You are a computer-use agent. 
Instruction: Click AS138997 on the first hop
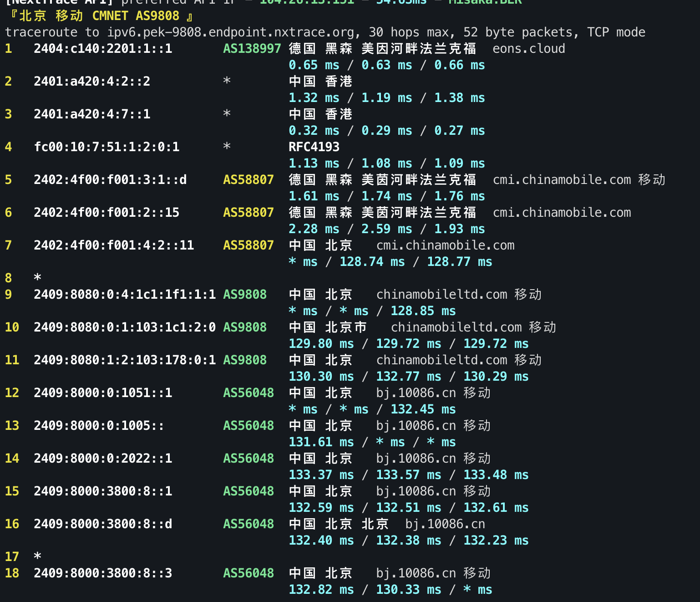click(x=251, y=48)
